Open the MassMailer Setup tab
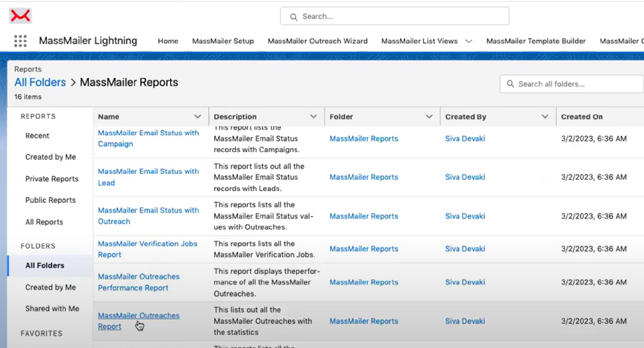The image size is (644, 348). 223,41
